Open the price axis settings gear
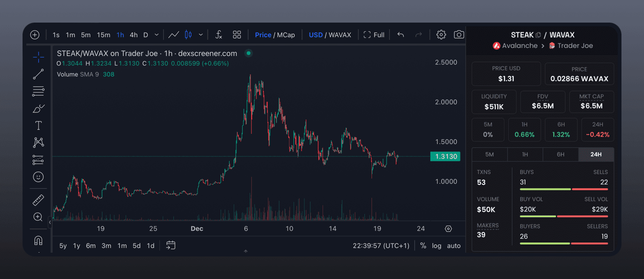The image size is (644, 279). (449, 228)
